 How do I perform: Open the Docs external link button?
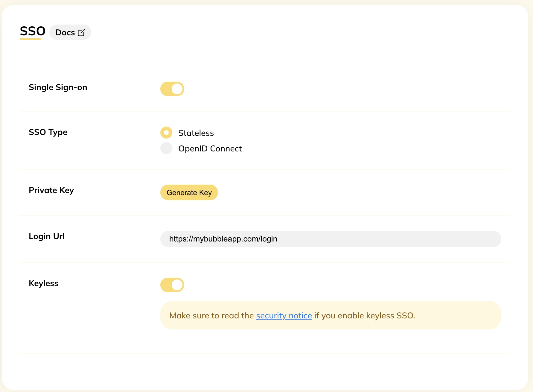pyautogui.click(x=70, y=32)
